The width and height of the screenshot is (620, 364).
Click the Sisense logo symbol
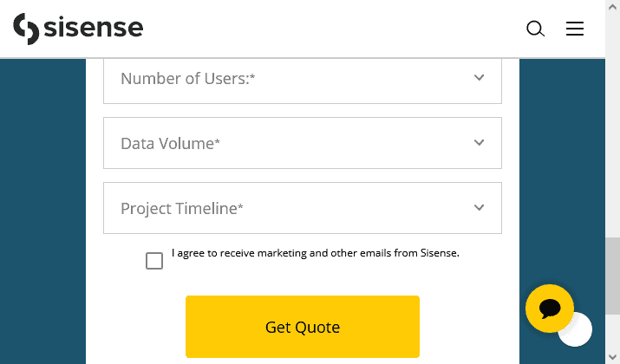[26, 29]
